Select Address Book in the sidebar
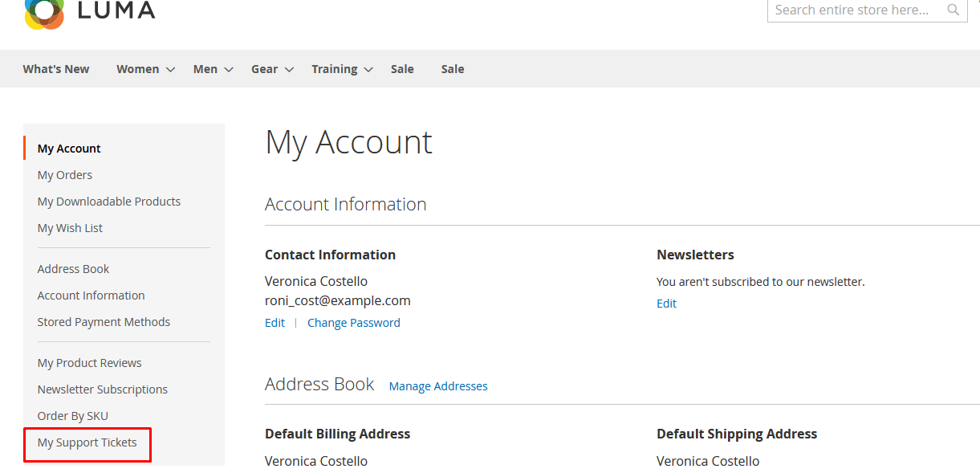The image size is (980, 473). 73,269
